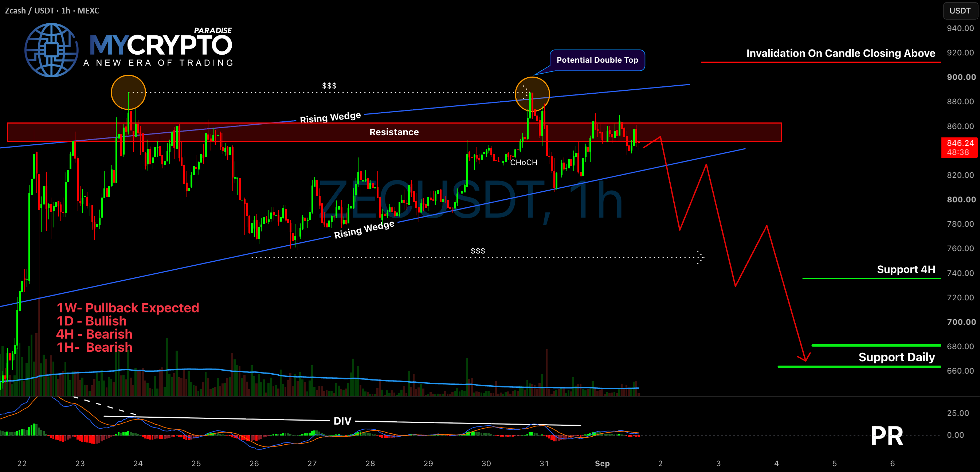This screenshot has height=472, width=980.
Task: Click the Zcash / USDT symbol title
Action: [52, 11]
